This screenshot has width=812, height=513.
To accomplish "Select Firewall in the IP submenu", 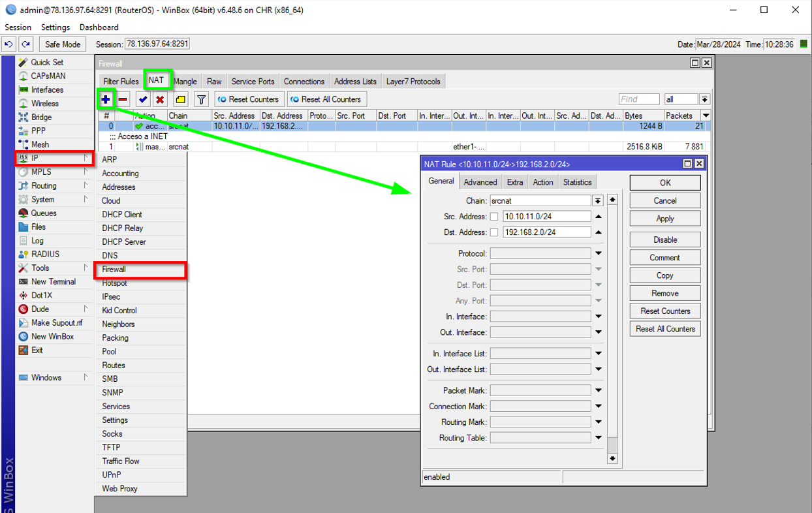I will click(114, 269).
